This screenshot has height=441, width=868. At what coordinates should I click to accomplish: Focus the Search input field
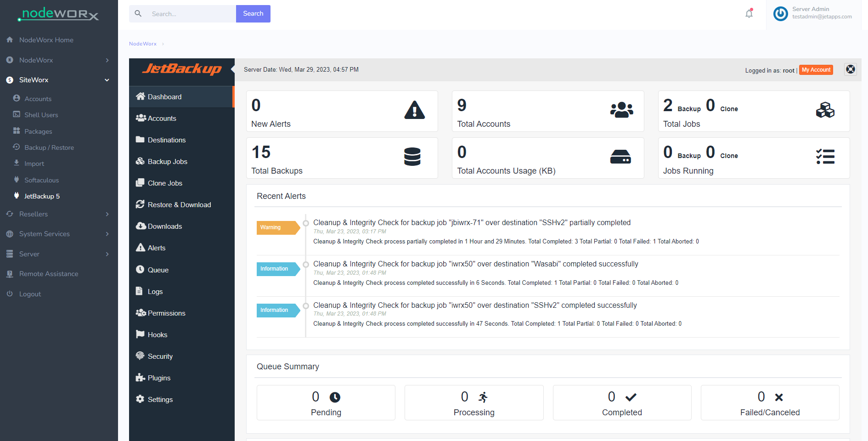tap(191, 14)
